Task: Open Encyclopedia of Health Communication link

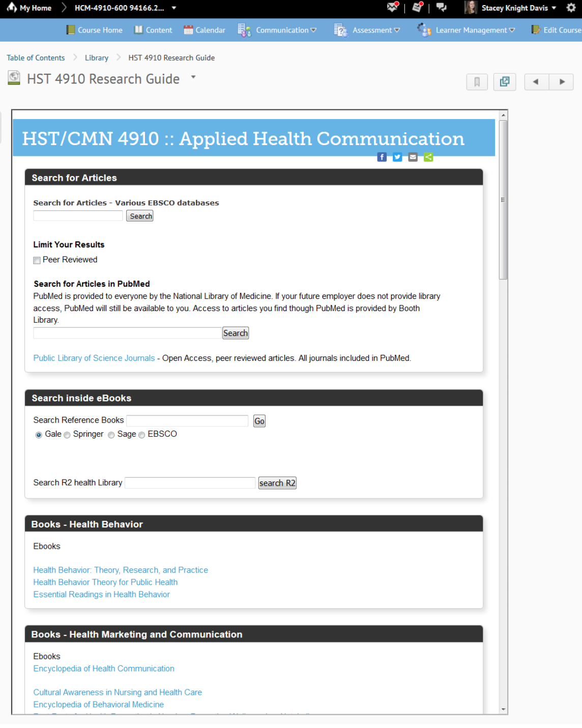Action: coord(104,668)
